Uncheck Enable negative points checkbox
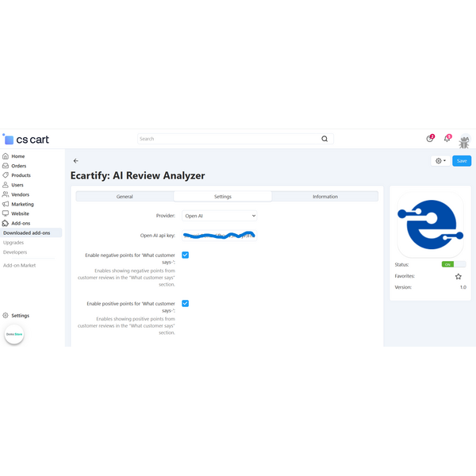 click(x=185, y=255)
